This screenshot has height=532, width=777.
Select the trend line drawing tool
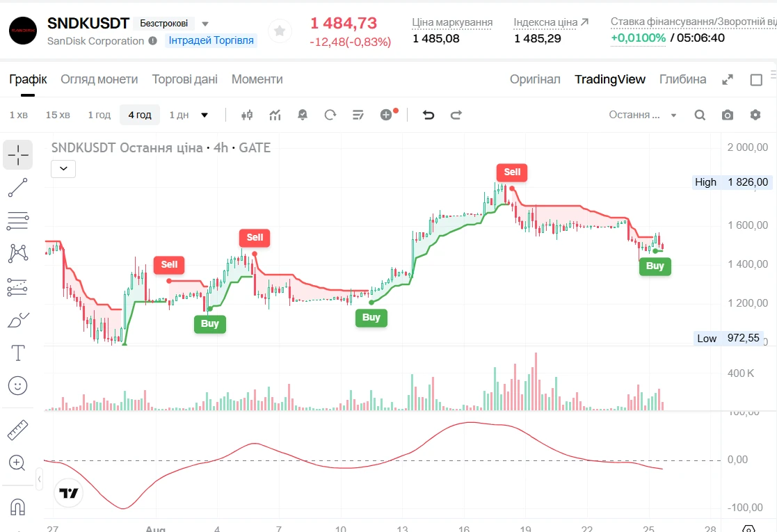point(18,188)
